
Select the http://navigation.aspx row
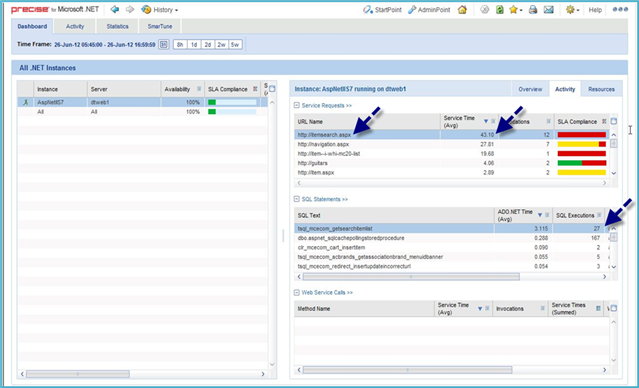(452, 144)
